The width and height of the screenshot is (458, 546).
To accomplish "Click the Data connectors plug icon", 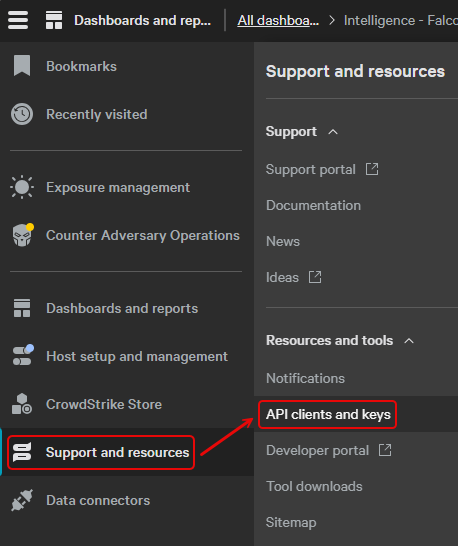I will pyautogui.click(x=22, y=500).
